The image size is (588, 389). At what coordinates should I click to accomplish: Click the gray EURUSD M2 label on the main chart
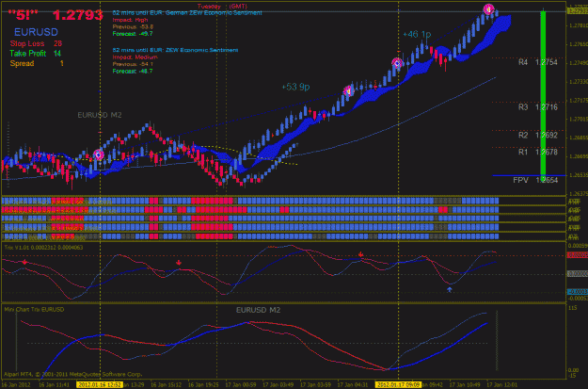tap(100, 115)
